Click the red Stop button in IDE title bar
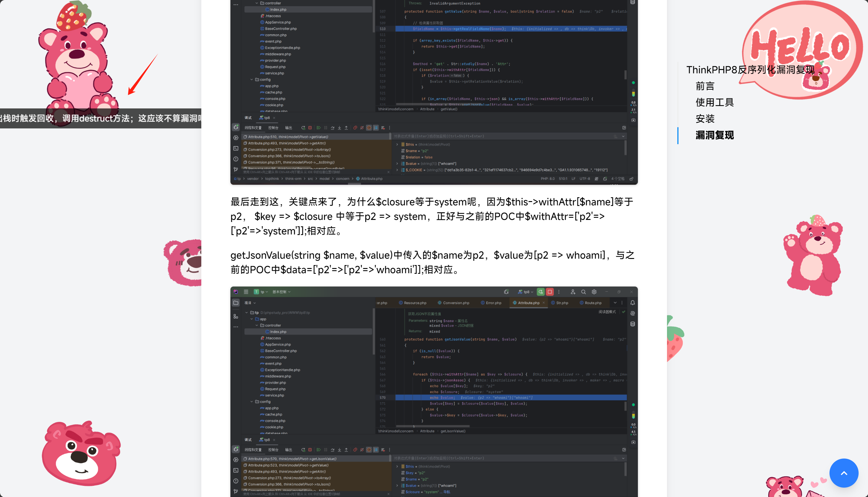Screen dimensions: 868x497 click(550, 292)
